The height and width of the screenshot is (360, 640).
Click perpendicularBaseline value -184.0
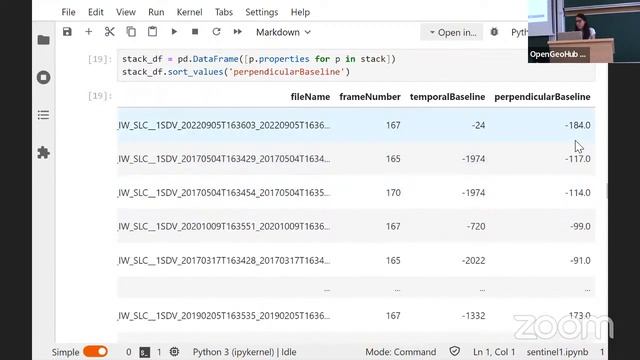point(578,125)
